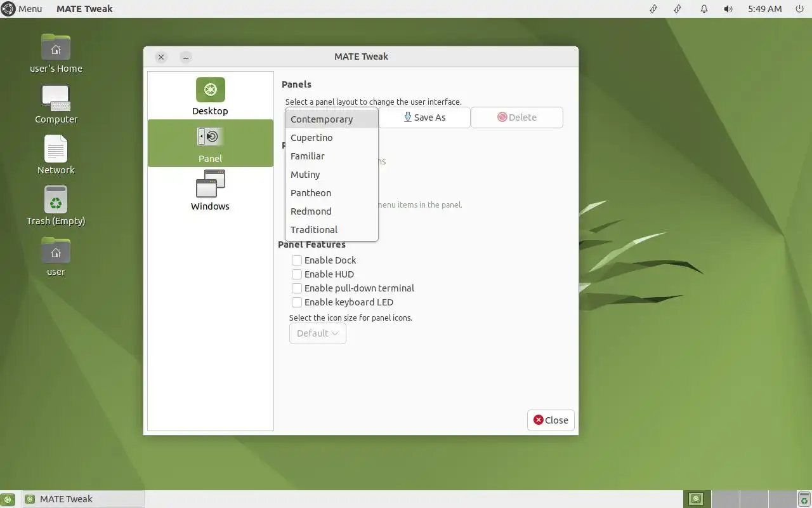Image resolution: width=812 pixels, height=508 pixels.
Task: Click the Delete layout button
Action: coord(517,117)
